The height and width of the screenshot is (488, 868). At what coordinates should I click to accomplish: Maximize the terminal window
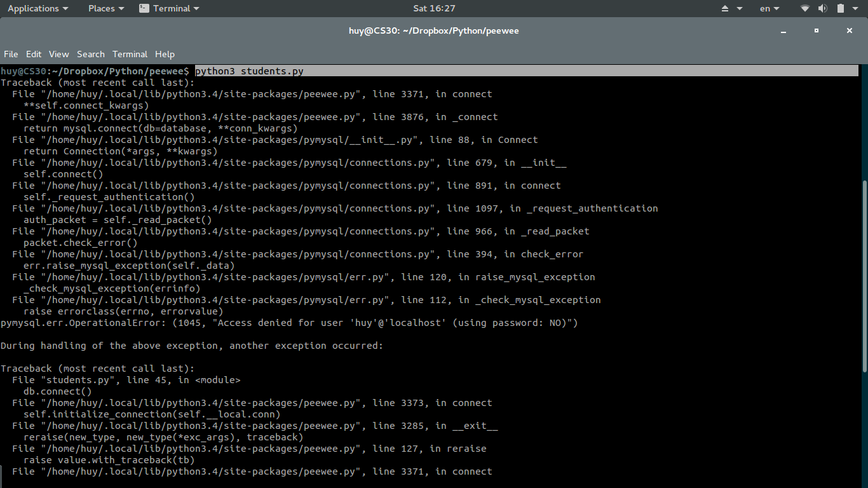[817, 30]
